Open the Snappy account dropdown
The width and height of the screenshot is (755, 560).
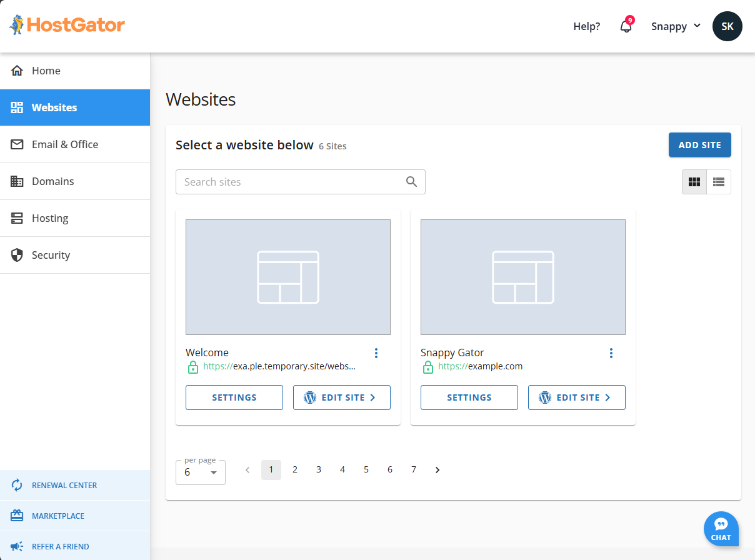click(675, 26)
